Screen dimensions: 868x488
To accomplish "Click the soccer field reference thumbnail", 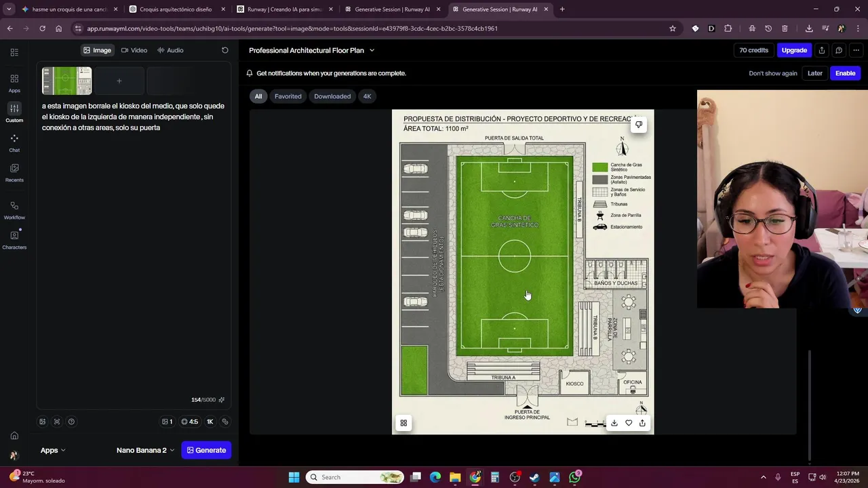I will click(67, 81).
